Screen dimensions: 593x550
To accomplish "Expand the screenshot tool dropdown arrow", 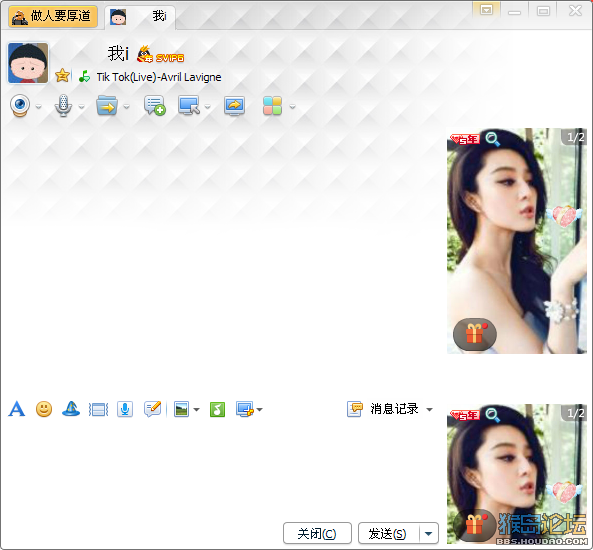I will (x=259, y=409).
